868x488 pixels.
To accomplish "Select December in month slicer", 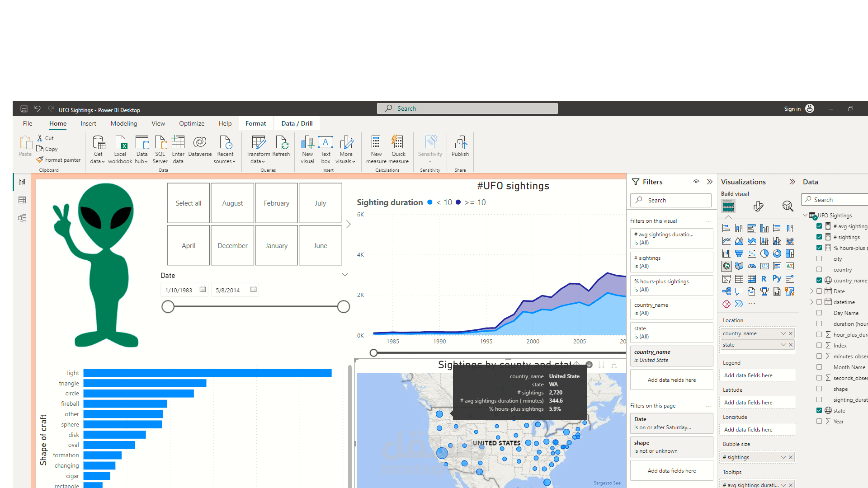I will (x=232, y=245).
